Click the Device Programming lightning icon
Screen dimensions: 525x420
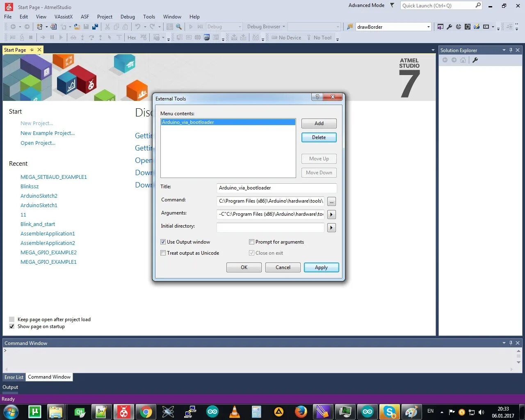(477, 27)
